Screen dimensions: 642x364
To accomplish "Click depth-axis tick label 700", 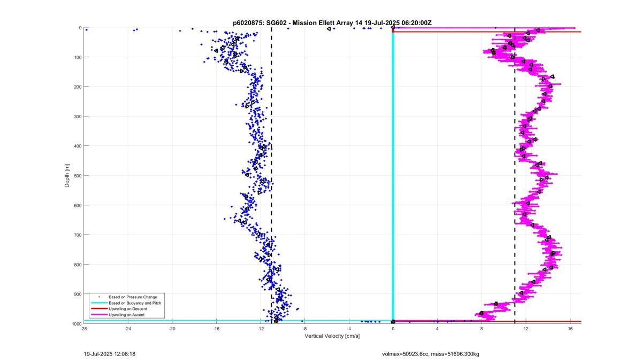I will 78,235.
